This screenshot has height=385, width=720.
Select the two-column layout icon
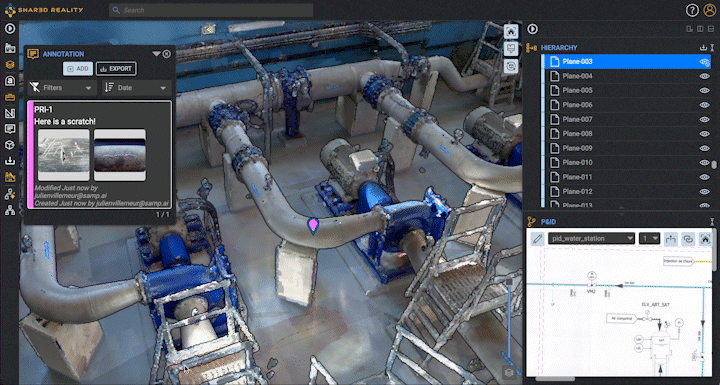click(x=700, y=29)
